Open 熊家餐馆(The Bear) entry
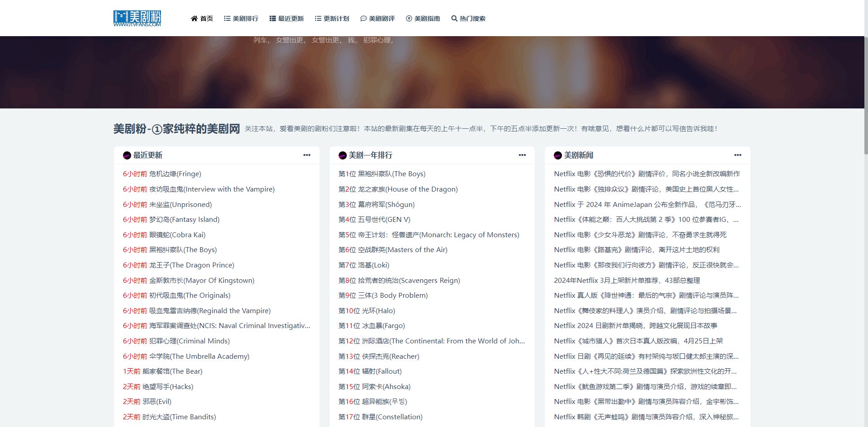Image resolution: width=868 pixels, height=427 pixels. click(x=172, y=371)
